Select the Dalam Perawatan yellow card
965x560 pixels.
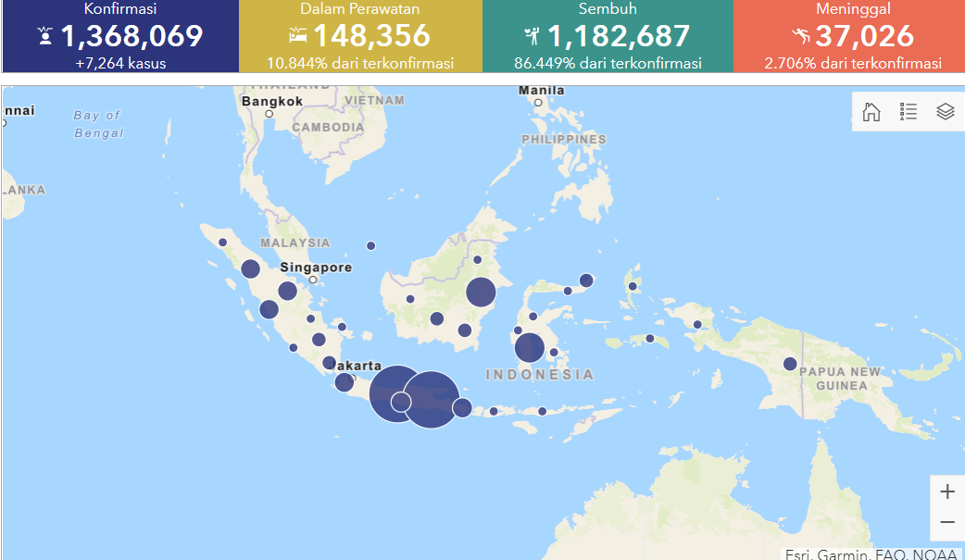pos(360,36)
